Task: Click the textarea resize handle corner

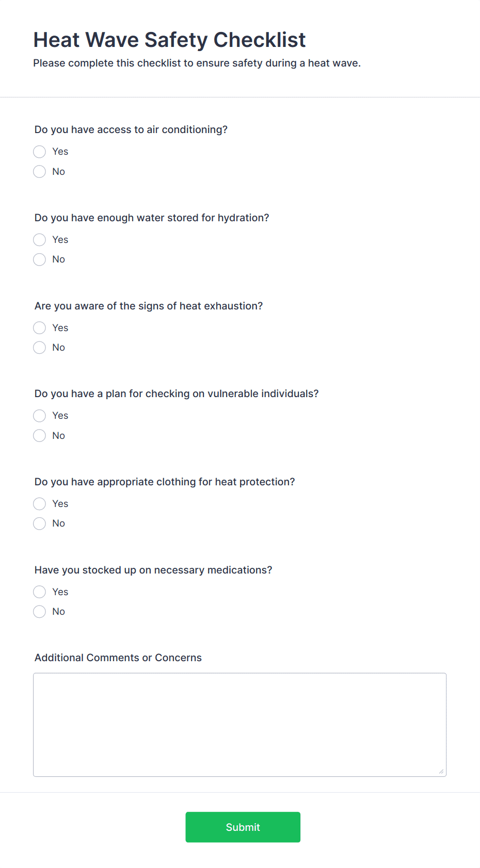Action: tap(441, 772)
